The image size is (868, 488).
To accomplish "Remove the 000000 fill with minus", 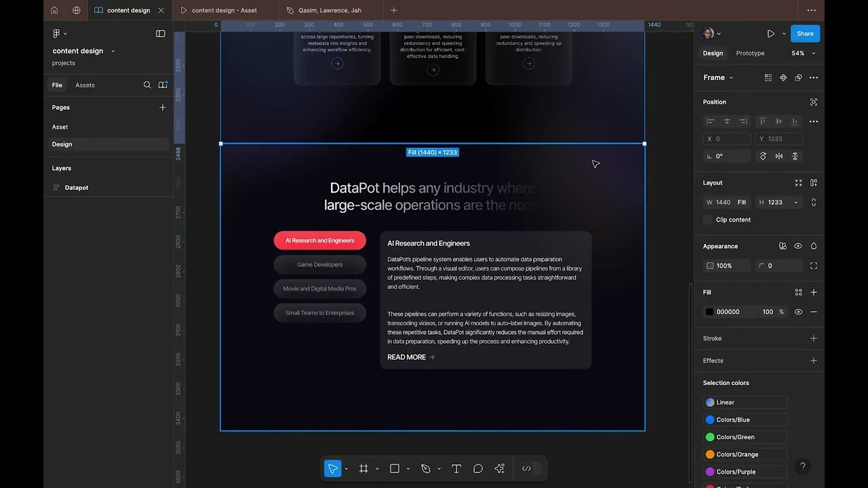I will click(814, 312).
